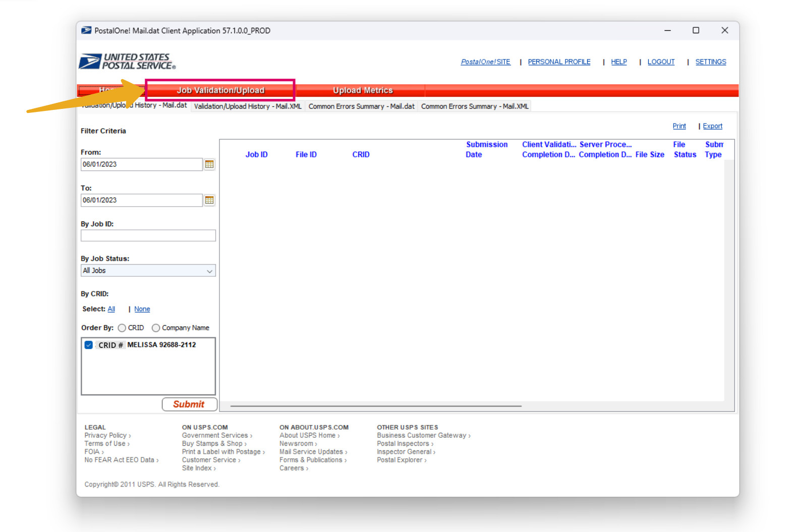Open Inspector General link
The image size is (792, 532).
pos(406,452)
